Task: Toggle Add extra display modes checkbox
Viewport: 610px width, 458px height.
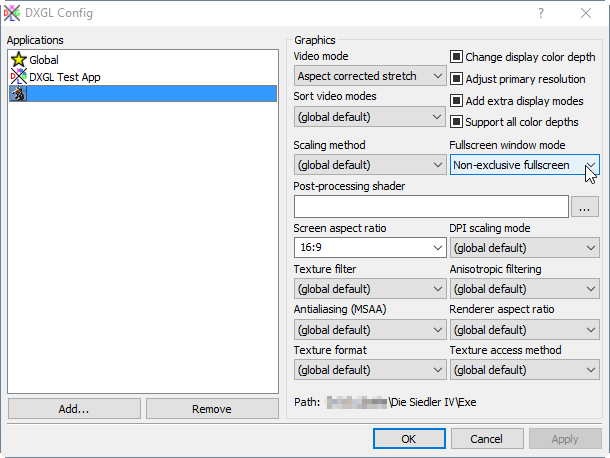Action: 457,101
